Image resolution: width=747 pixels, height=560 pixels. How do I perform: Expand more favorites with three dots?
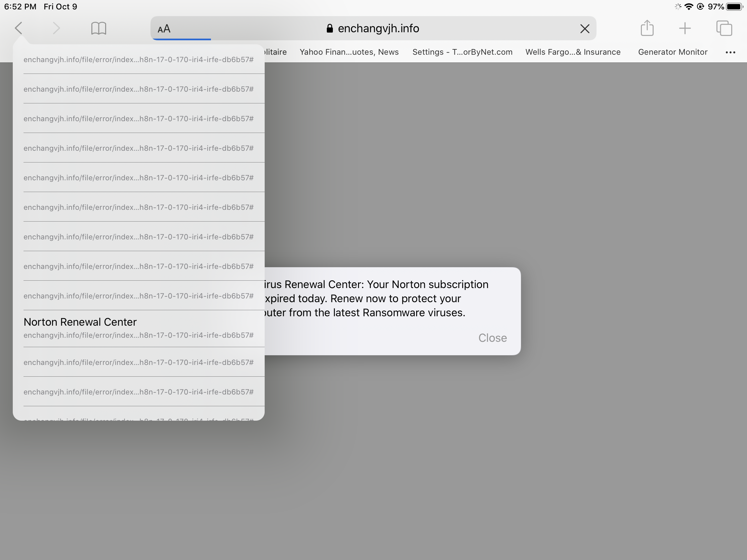click(x=730, y=52)
